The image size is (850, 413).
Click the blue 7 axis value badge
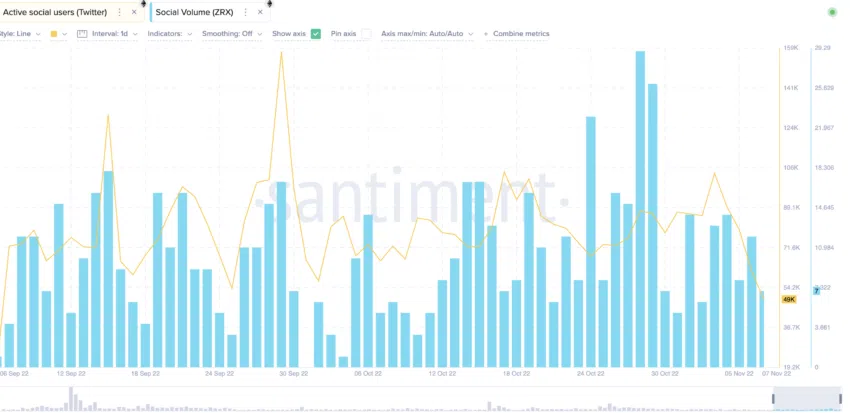coord(816,291)
